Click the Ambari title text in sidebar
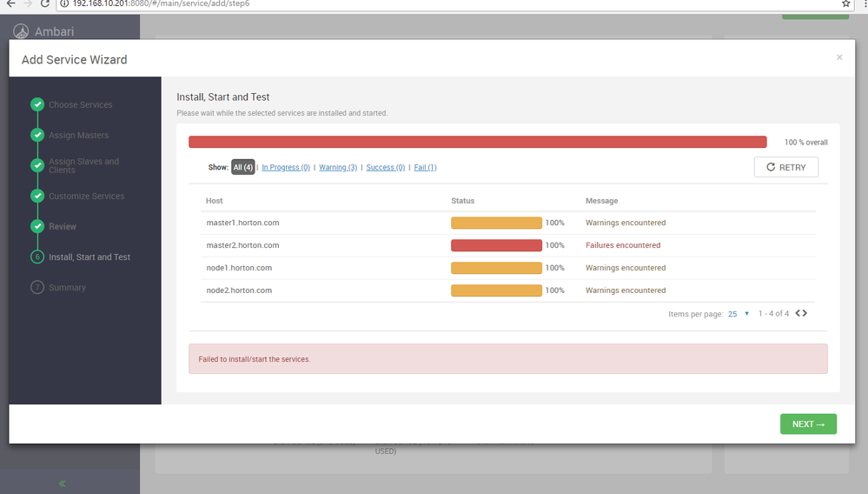Viewport: 868px width, 494px height. click(54, 31)
